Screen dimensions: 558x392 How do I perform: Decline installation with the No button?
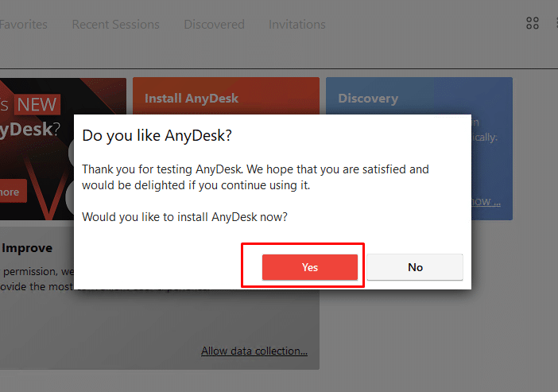tap(415, 267)
